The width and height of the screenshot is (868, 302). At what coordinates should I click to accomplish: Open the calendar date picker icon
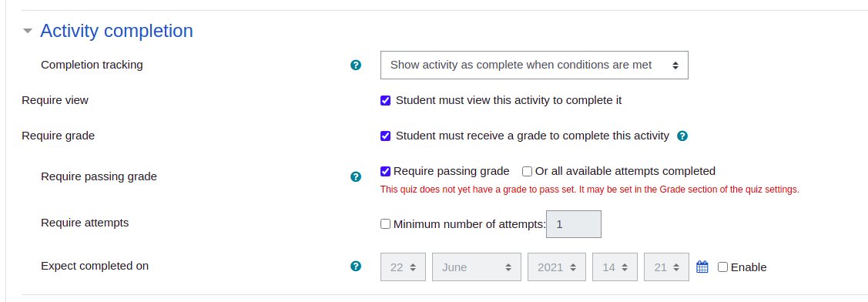tap(702, 267)
